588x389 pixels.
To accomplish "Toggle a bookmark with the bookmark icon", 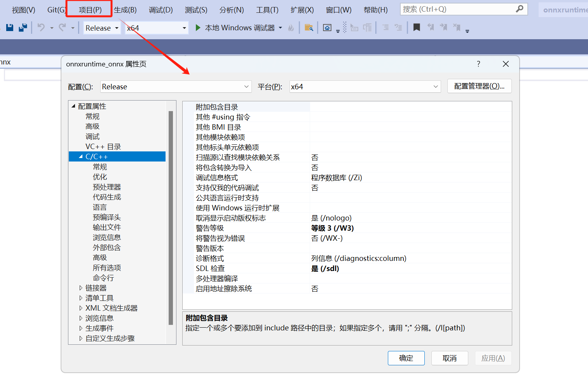I will tap(417, 28).
